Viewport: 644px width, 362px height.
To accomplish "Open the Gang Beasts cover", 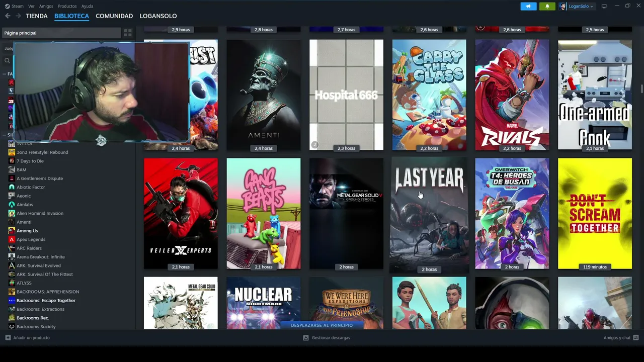I will tap(264, 214).
